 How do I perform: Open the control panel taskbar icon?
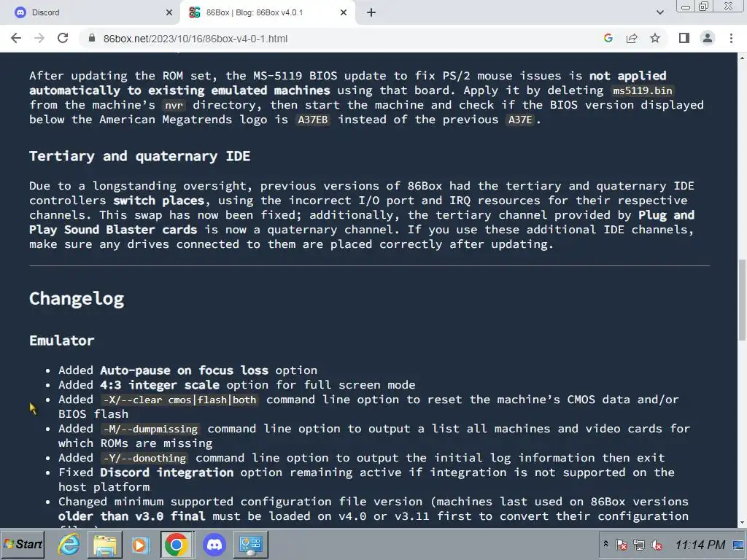tap(251, 544)
